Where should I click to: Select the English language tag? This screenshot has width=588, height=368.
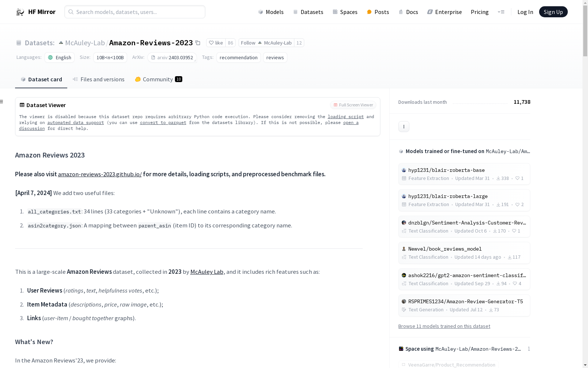point(60,57)
